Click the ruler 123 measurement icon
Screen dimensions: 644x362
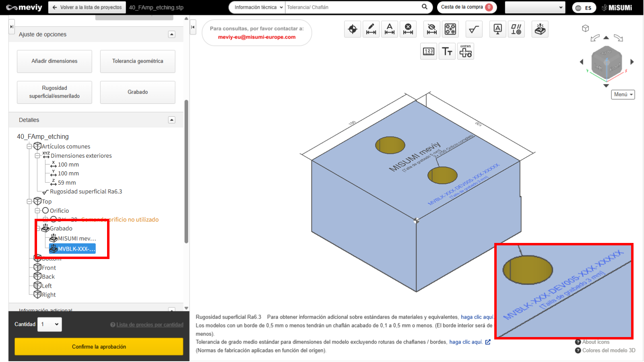click(429, 51)
